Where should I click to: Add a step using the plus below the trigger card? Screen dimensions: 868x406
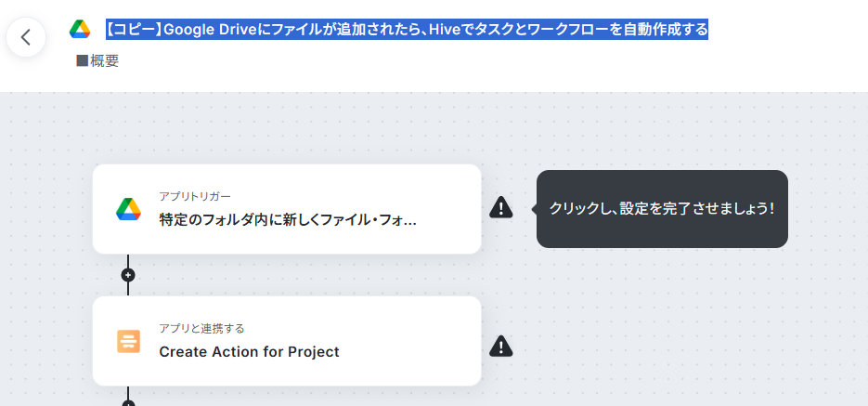pyautogui.click(x=128, y=275)
